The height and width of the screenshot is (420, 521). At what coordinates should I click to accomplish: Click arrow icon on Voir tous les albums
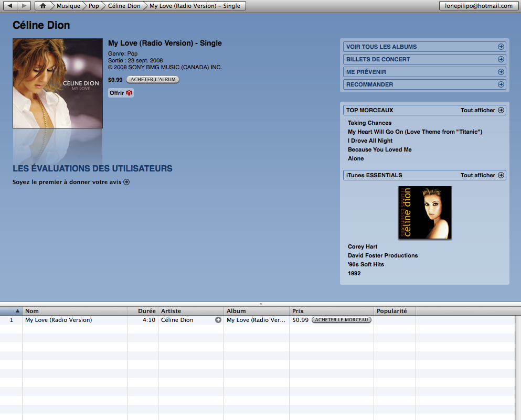click(x=501, y=47)
